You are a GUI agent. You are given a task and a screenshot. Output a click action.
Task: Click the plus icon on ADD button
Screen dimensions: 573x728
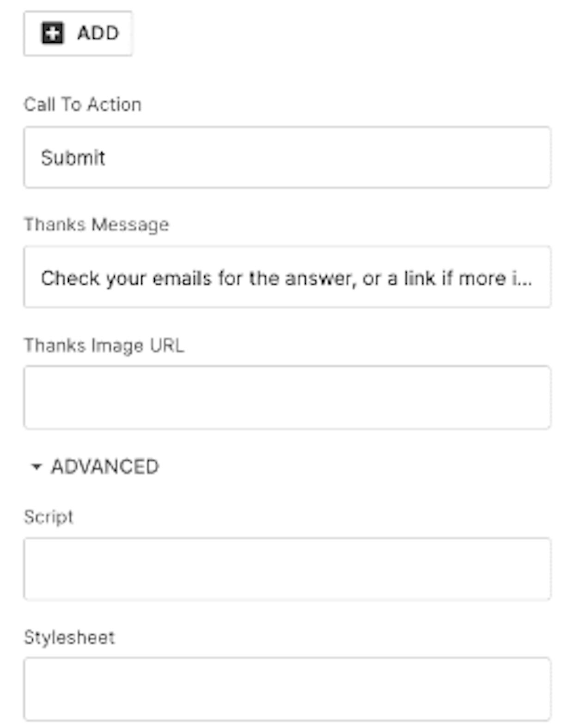(x=52, y=33)
